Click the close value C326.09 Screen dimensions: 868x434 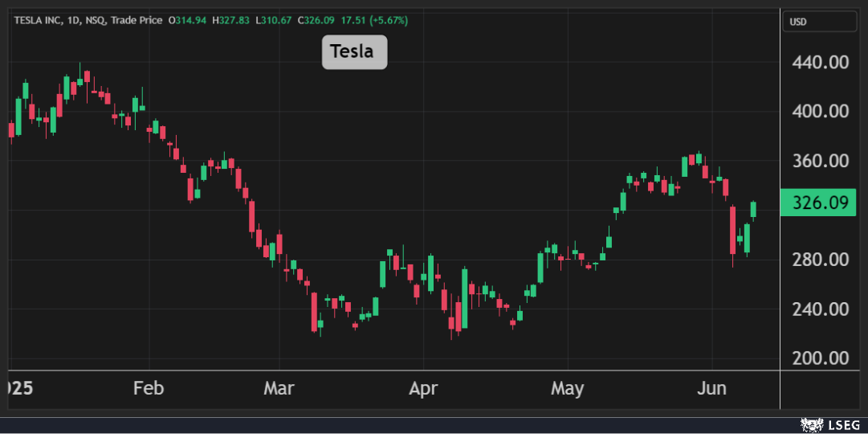(316, 21)
